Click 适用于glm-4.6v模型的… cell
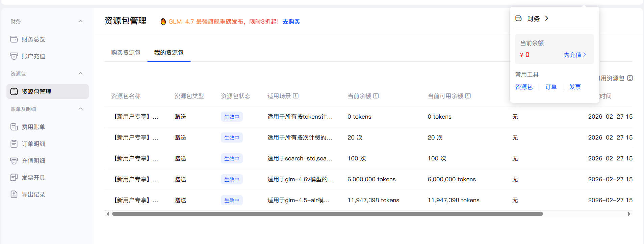Viewport: 644px width, 244px height. [300, 179]
